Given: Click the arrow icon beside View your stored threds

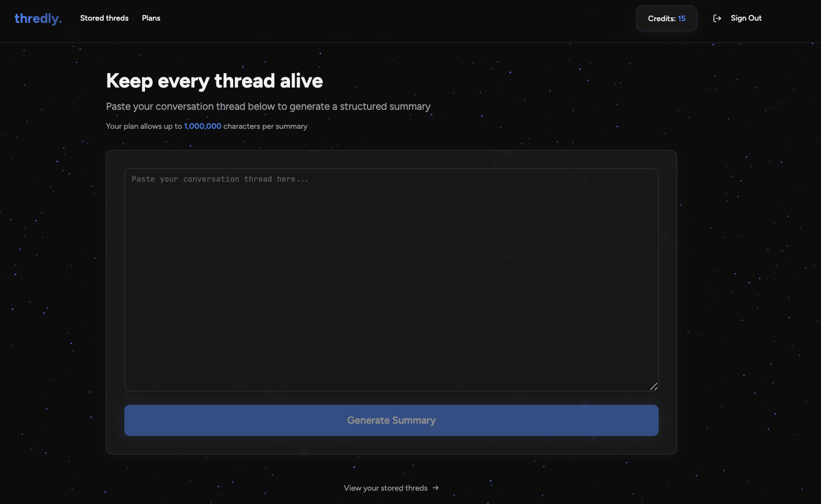Looking at the screenshot, I should click(x=436, y=488).
